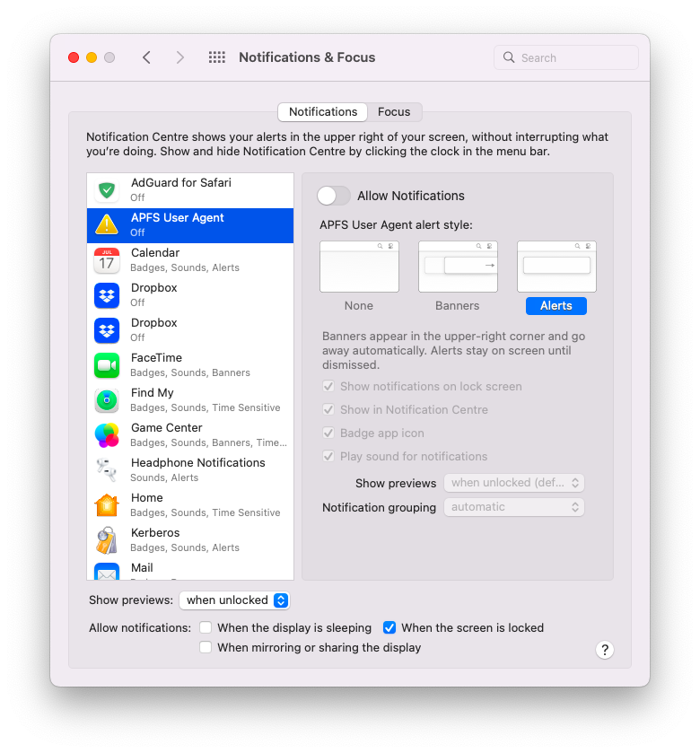700x753 pixels.
Task: Select the Banners alert style thumbnail
Action: [x=458, y=267]
